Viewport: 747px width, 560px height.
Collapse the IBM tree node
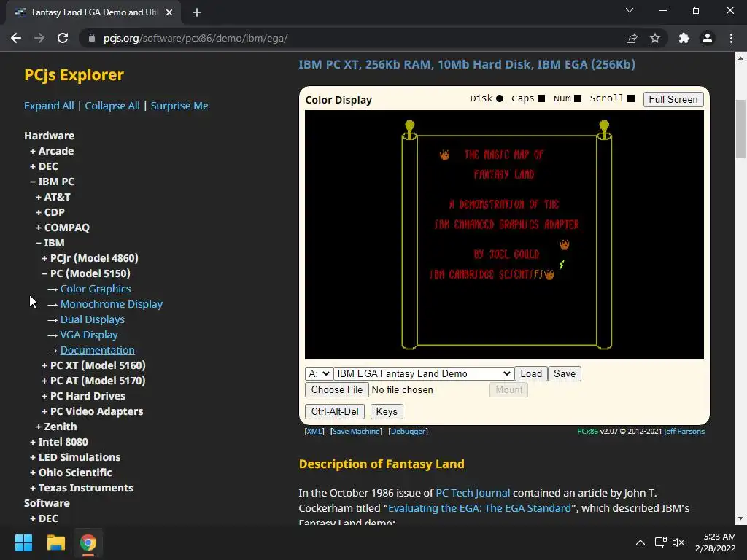point(50,243)
